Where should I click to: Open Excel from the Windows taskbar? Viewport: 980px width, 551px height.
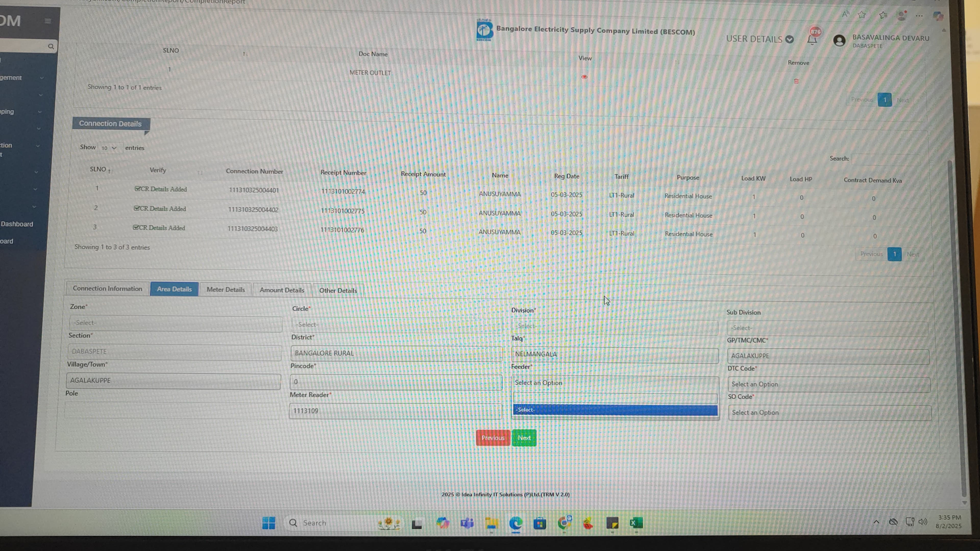pyautogui.click(x=636, y=523)
